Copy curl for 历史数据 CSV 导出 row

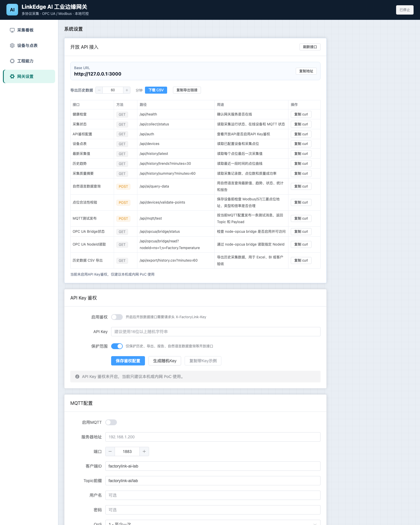pyautogui.click(x=301, y=260)
